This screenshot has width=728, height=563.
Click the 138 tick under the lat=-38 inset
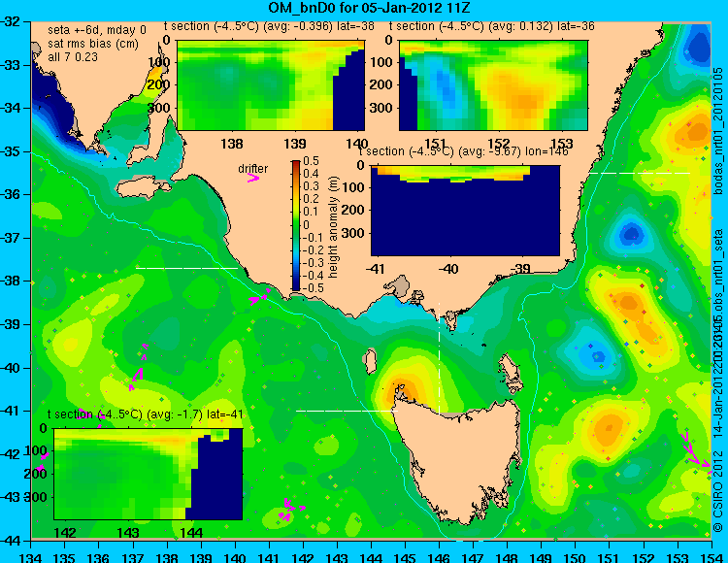click(232, 144)
